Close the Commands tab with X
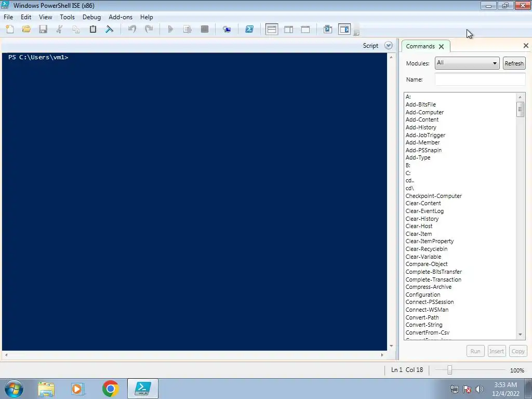This screenshot has width=532, height=399. 441,46
